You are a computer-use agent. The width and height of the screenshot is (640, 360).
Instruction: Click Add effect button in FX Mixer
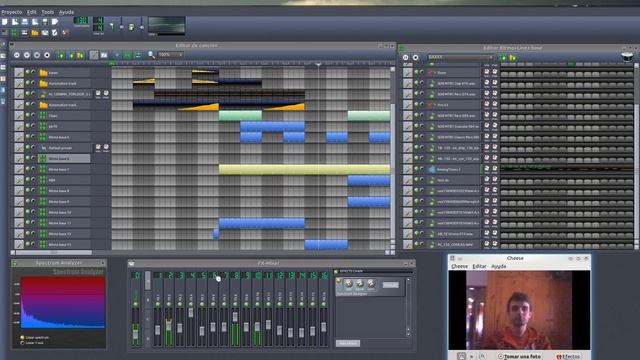tap(348, 343)
